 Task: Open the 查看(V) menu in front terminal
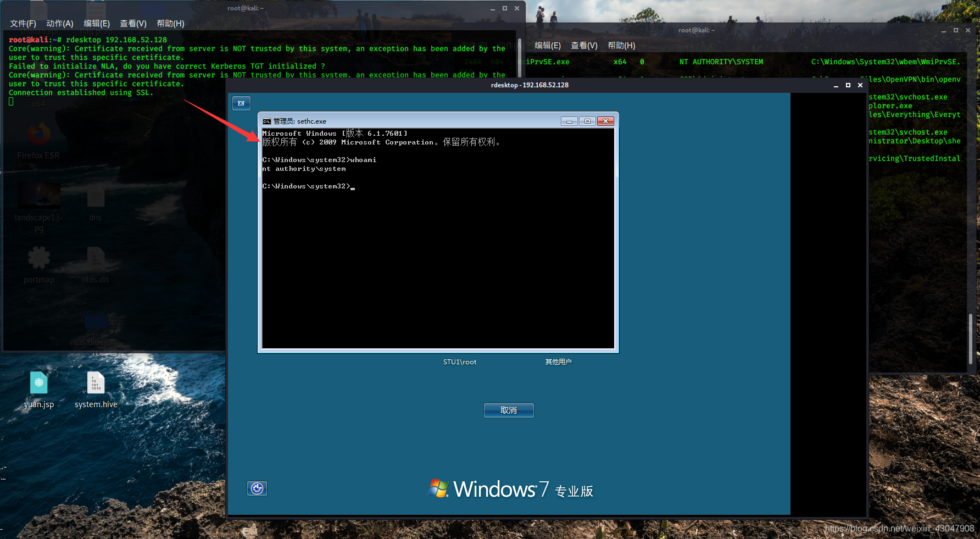133,24
